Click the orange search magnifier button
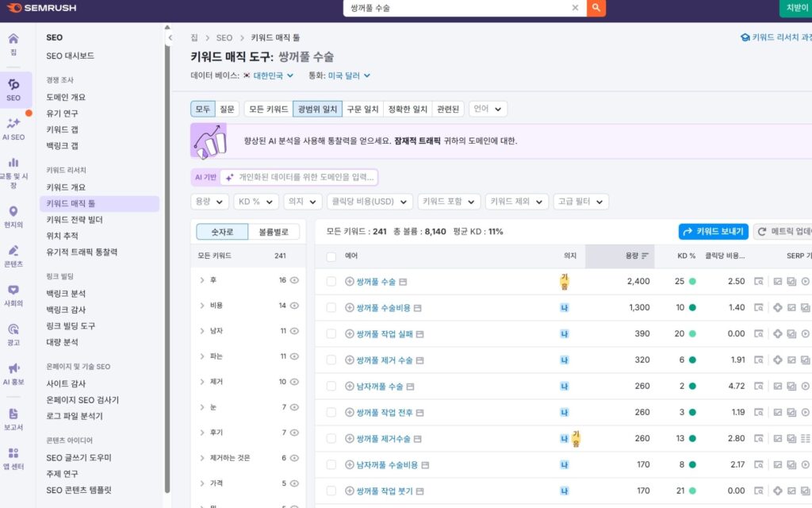Image resolution: width=812 pixels, height=508 pixels. tap(596, 8)
